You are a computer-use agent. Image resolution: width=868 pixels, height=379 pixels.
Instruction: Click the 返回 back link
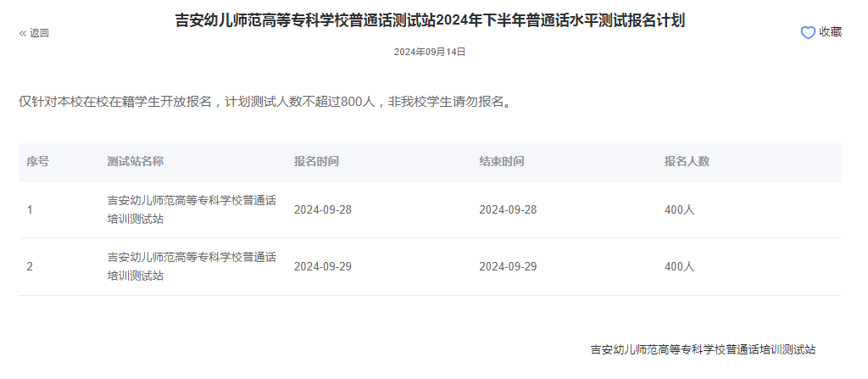[39, 33]
